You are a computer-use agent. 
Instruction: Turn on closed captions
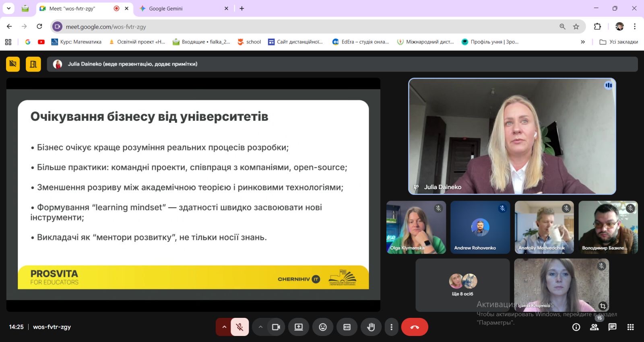pos(347,327)
